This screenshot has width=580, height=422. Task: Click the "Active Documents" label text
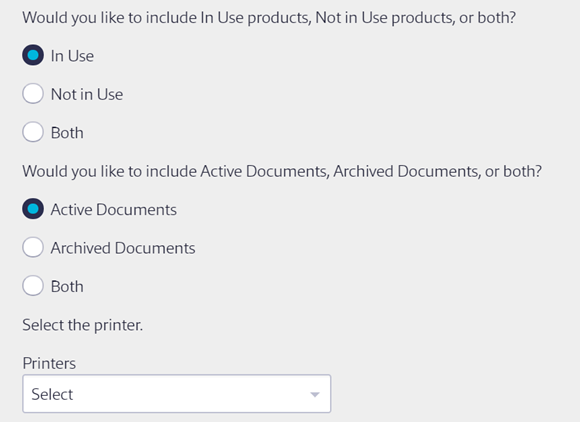coord(114,210)
